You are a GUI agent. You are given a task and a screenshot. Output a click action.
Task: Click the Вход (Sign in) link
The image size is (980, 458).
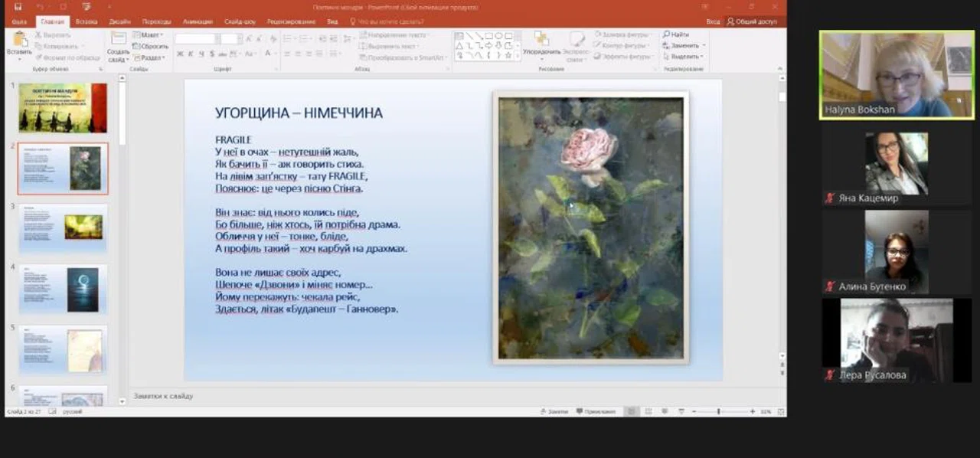pyautogui.click(x=713, y=21)
